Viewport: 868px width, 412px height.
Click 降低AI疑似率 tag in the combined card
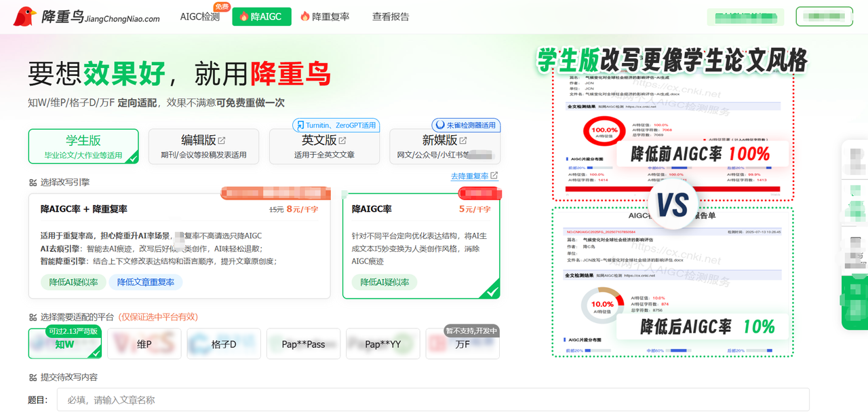click(73, 282)
